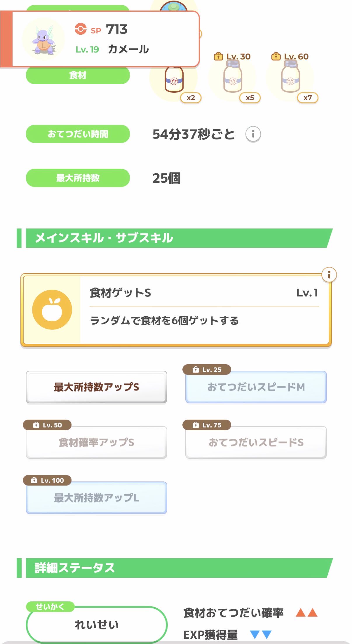Tap the Poké Ball SP icon
This screenshot has width=352, height=644.
pos(81,29)
